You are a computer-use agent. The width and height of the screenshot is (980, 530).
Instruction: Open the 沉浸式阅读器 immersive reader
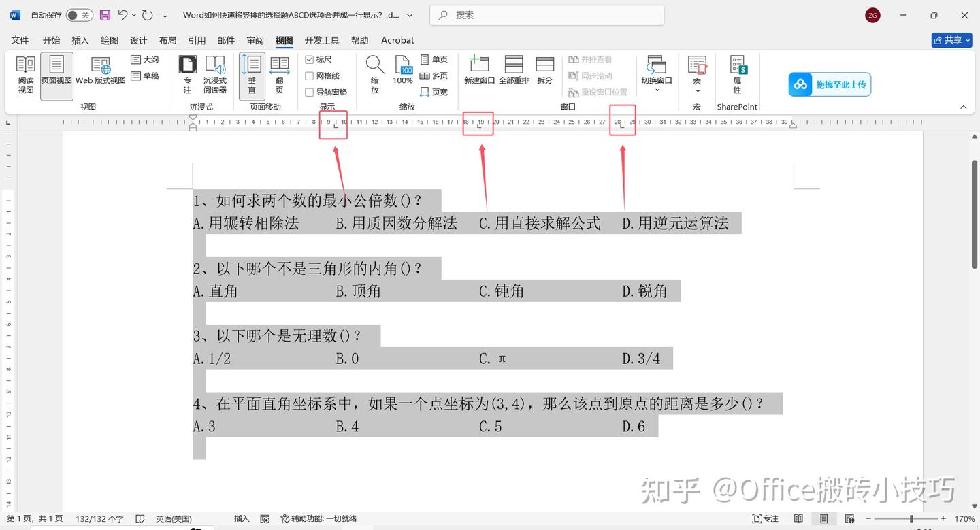click(x=215, y=75)
